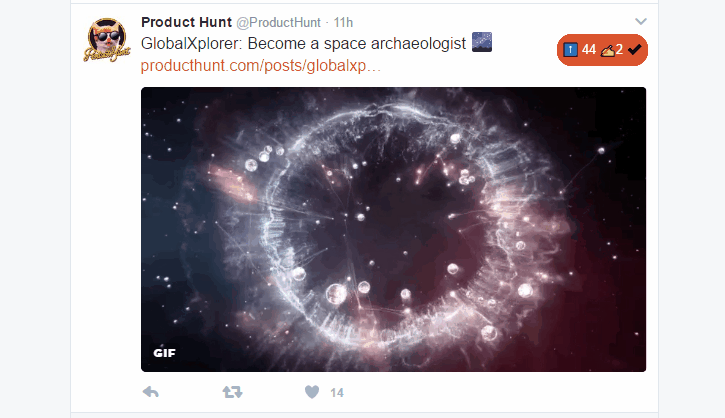The height and width of the screenshot is (418, 725).
Task: Play the space nebula GIF
Action: pyautogui.click(x=393, y=229)
